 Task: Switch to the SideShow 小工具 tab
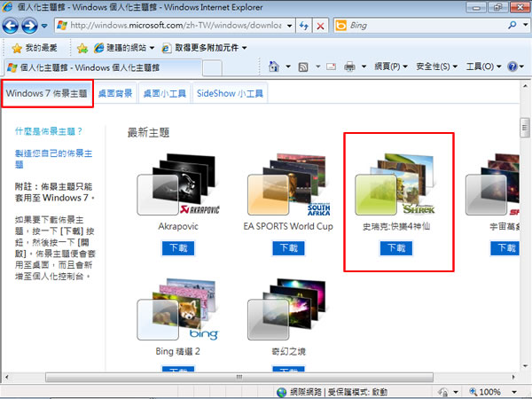(x=230, y=94)
